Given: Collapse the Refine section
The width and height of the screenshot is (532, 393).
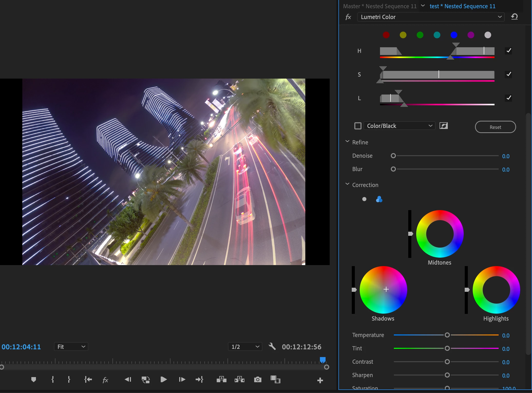Looking at the screenshot, I should (x=347, y=142).
